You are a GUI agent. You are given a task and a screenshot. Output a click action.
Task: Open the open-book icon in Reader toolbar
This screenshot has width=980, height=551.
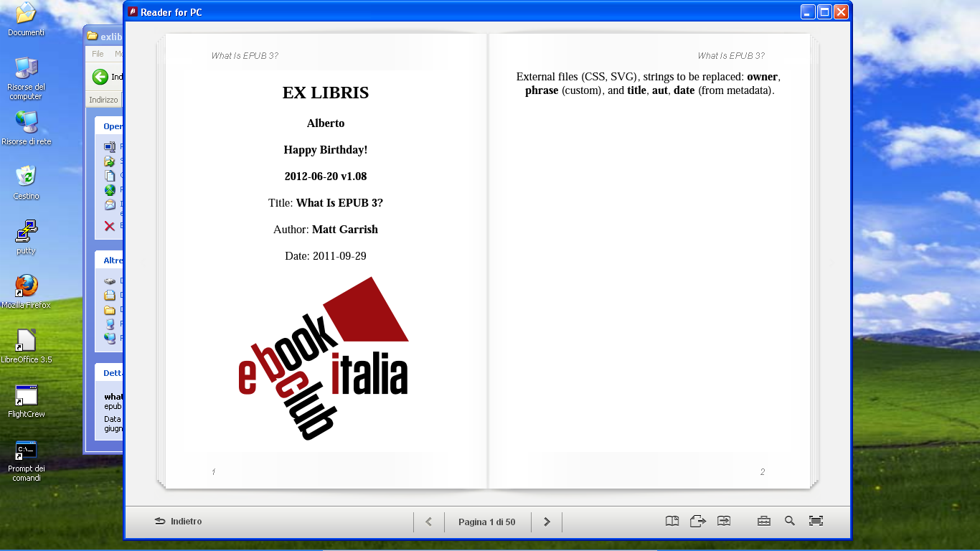point(672,522)
